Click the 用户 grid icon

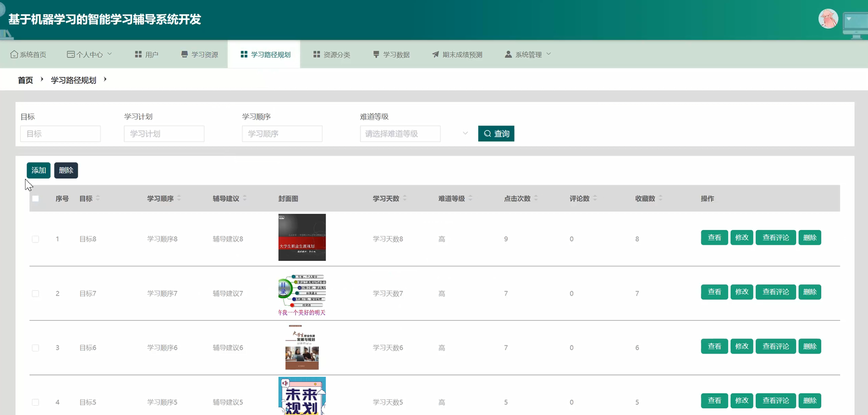138,54
